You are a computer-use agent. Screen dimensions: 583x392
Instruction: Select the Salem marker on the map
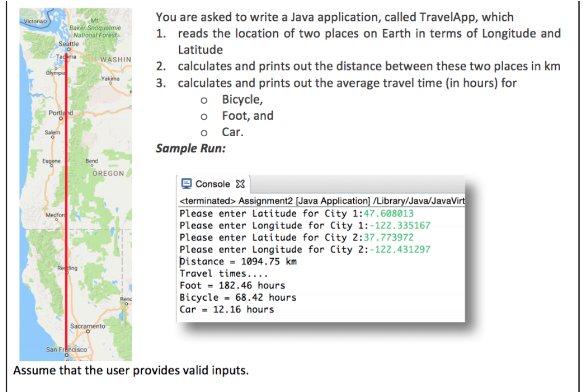point(52,136)
